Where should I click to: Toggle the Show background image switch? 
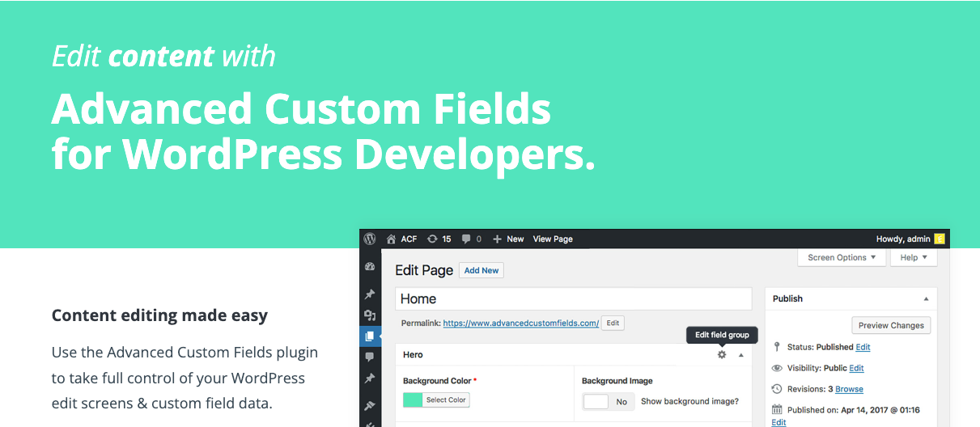[x=609, y=401]
